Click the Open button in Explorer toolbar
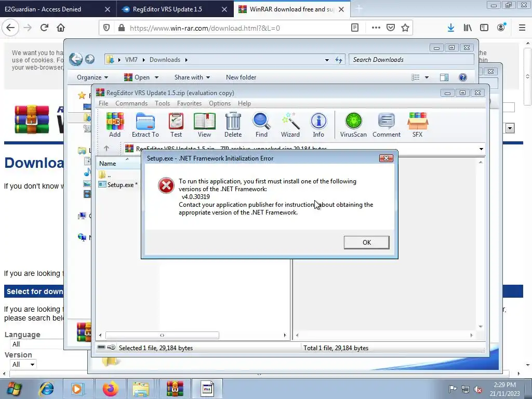Viewport: 532px width, 399px height. tap(137, 77)
